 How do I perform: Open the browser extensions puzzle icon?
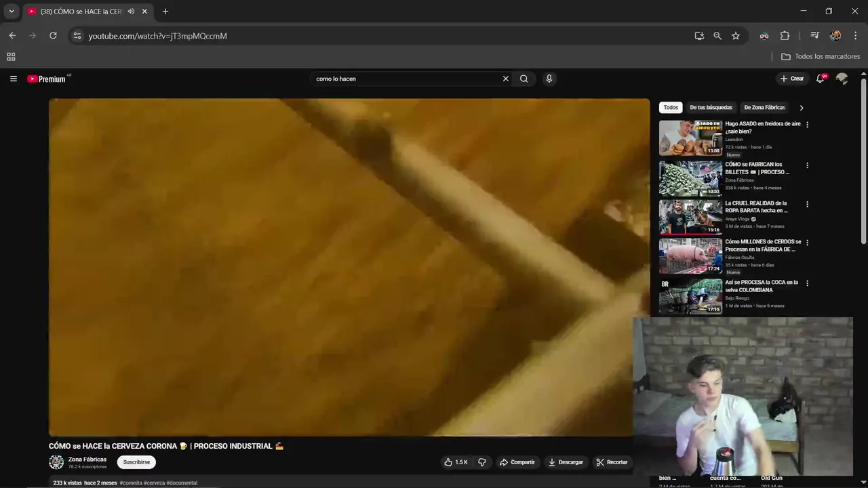[785, 36]
